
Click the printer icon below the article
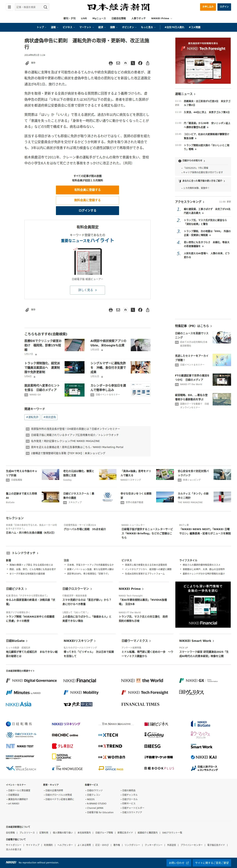(x=111, y=310)
